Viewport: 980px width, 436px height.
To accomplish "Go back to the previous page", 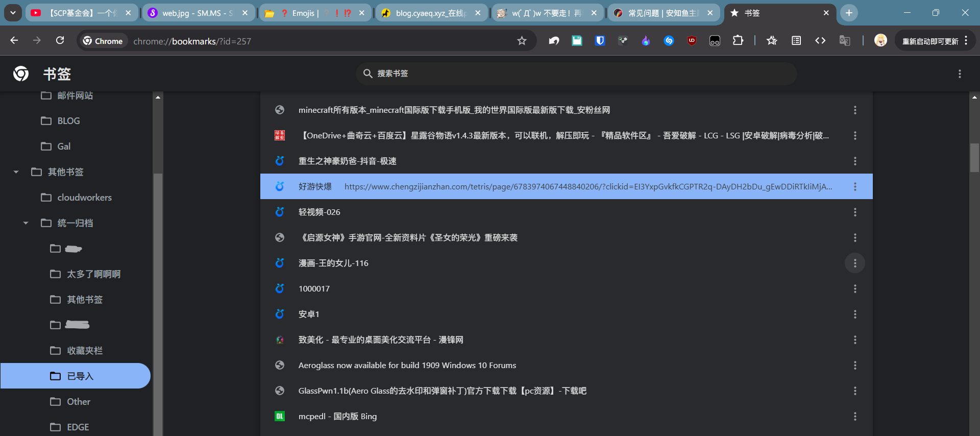I will tap(14, 40).
